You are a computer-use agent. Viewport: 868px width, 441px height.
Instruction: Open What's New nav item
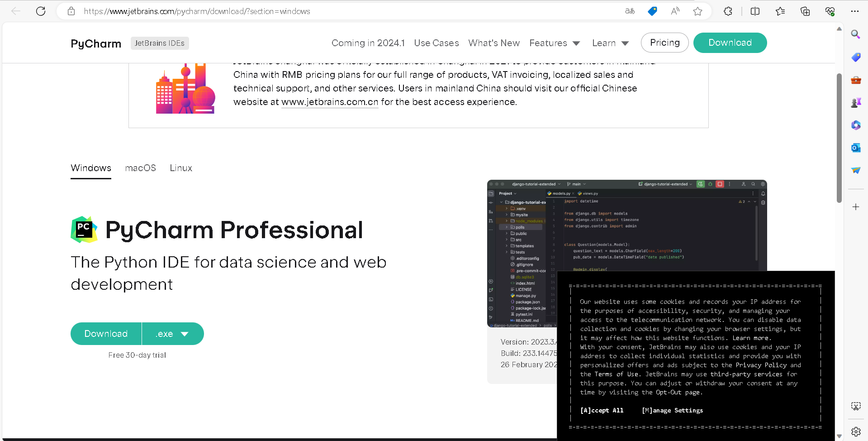coord(494,43)
